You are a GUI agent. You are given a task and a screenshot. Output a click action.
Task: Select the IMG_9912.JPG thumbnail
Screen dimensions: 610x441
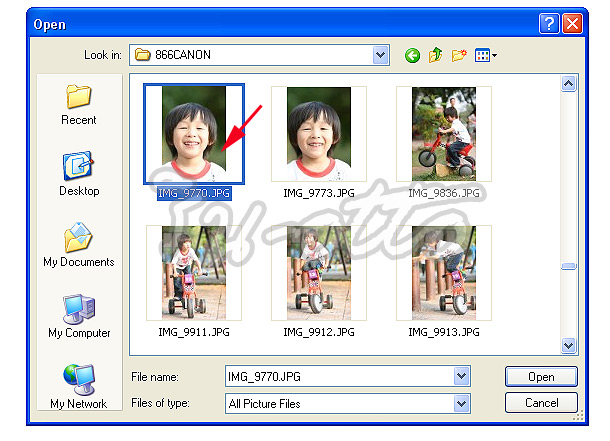(319, 273)
